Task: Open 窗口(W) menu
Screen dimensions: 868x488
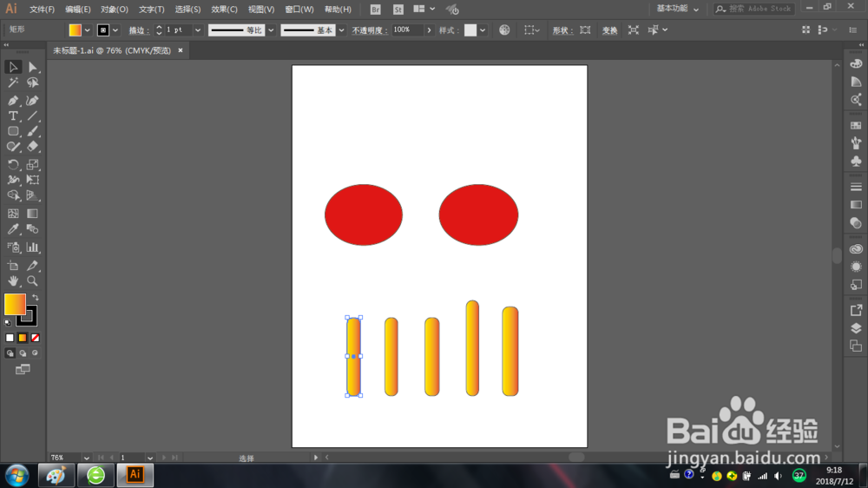Action: (x=299, y=10)
